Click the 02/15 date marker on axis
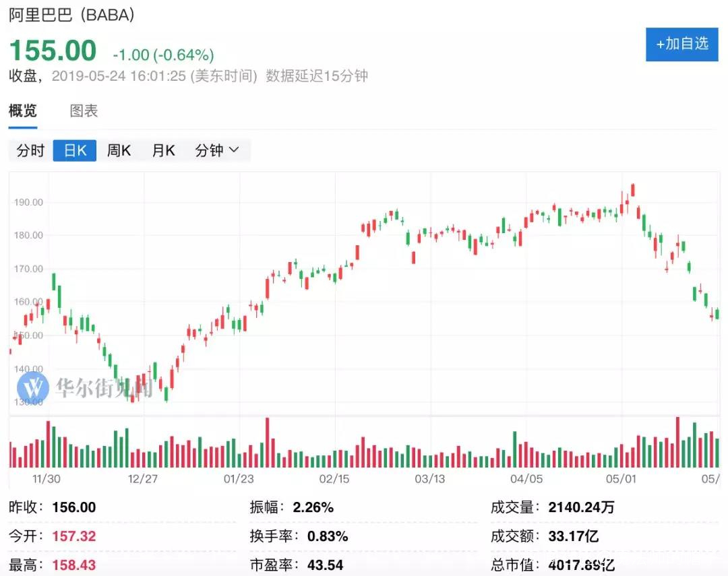Image resolution: width=728 pixels, height=576 pixels. (336, 479)
